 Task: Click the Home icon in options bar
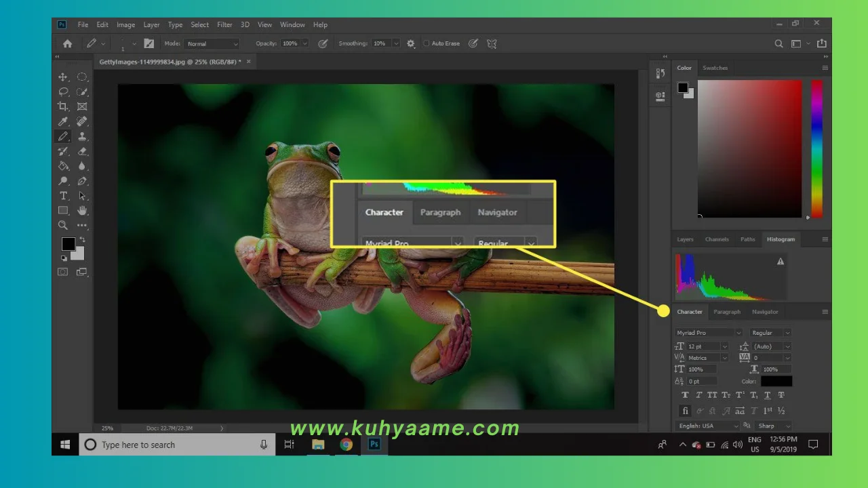click(67, 43)
